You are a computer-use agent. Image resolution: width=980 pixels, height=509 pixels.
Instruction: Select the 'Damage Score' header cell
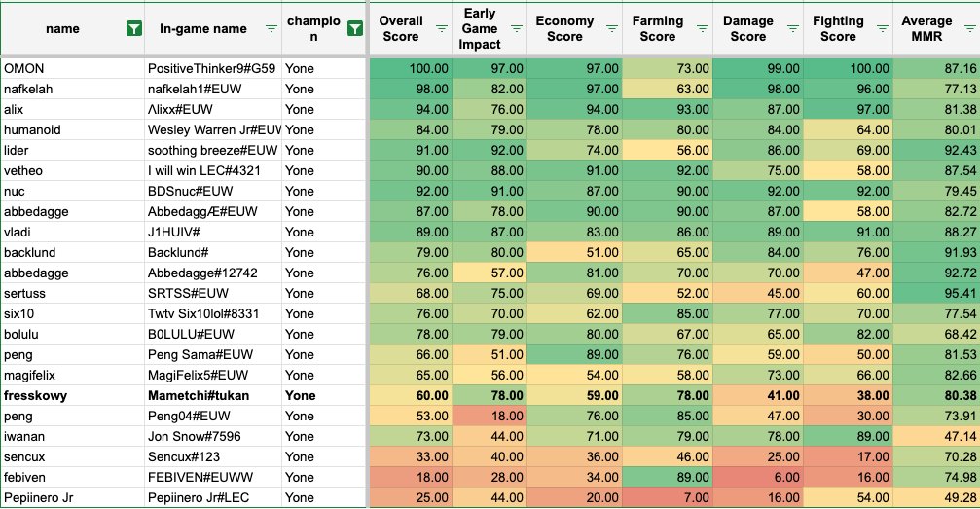[758, 29]
